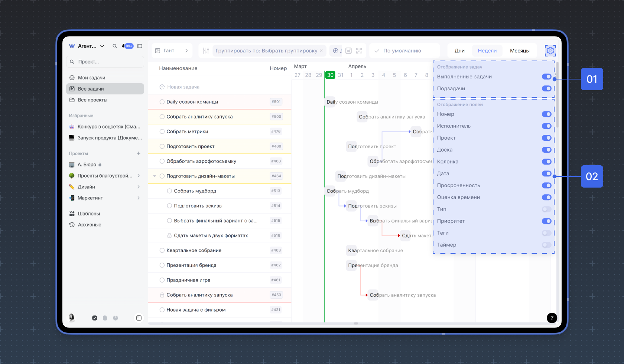Screen dimensions: 624x364
Task: Select Мои задачи in the sidebar
Action: [x=91, y=78]
